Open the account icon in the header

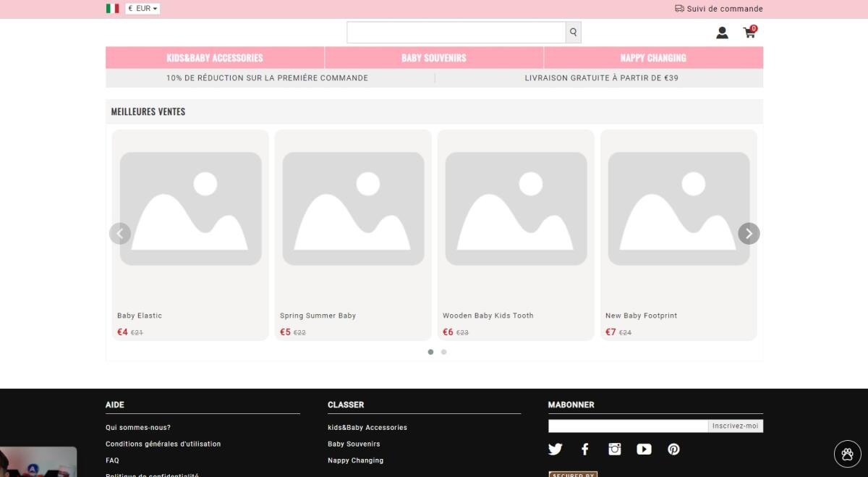[721, 33]
